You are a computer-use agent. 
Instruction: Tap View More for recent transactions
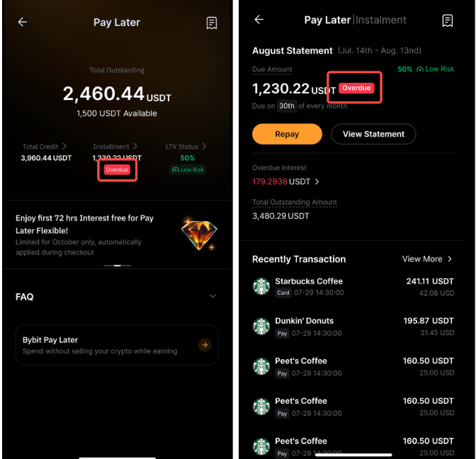(x=427, y=259)
